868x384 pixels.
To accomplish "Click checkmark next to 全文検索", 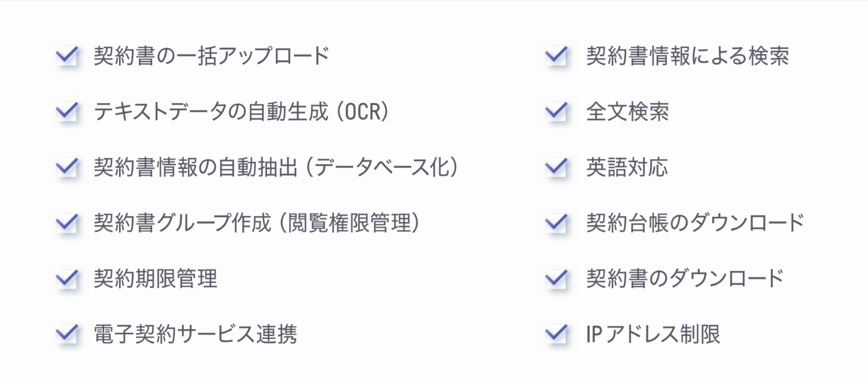I will click(x=556, y=111).
